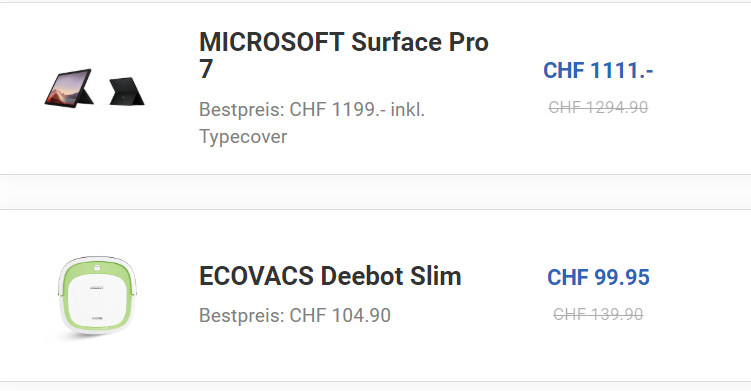The image size is (751, 391).
Task: Click the word Typecover in the description
Action: 243,137
